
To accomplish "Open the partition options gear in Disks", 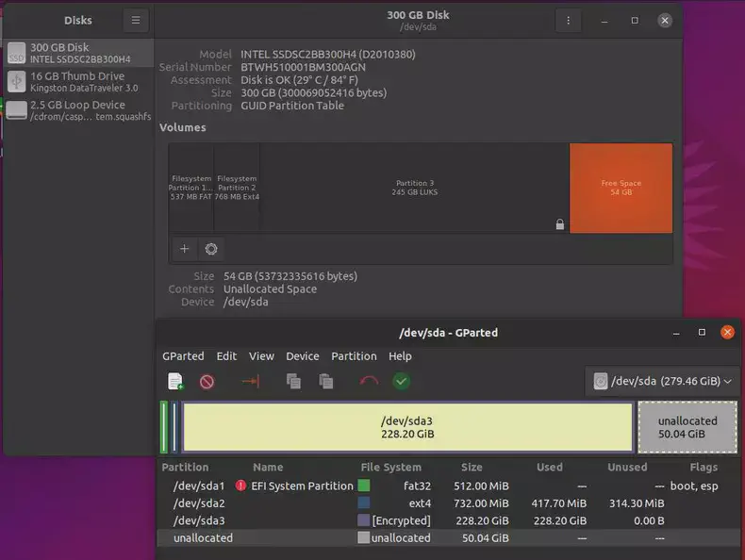I will point(211,249).
